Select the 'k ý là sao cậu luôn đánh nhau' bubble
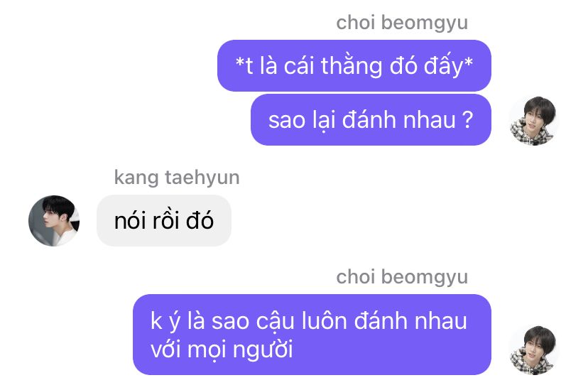 pyautogui.click(x=312, y=335)
